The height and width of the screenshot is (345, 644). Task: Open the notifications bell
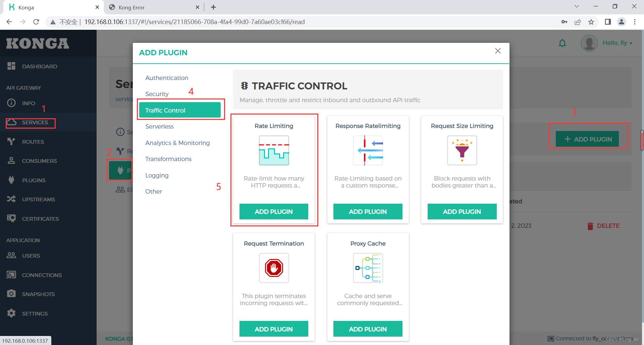[562, 43]
